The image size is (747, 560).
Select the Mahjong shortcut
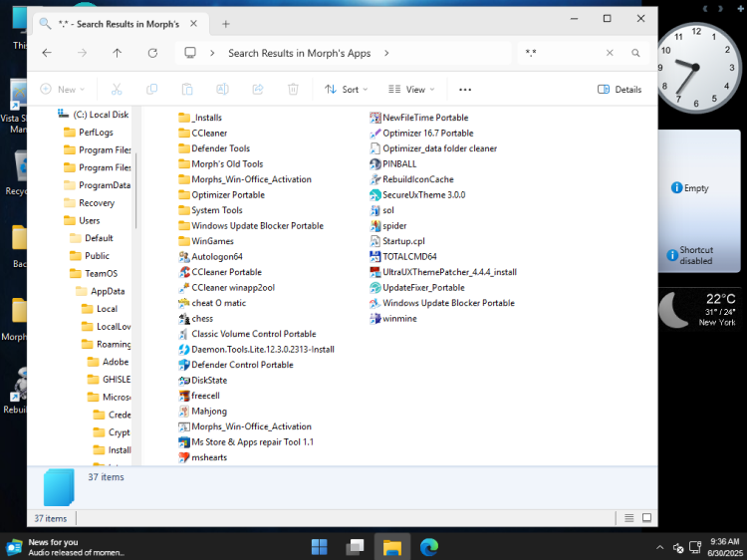click(203, 411)
